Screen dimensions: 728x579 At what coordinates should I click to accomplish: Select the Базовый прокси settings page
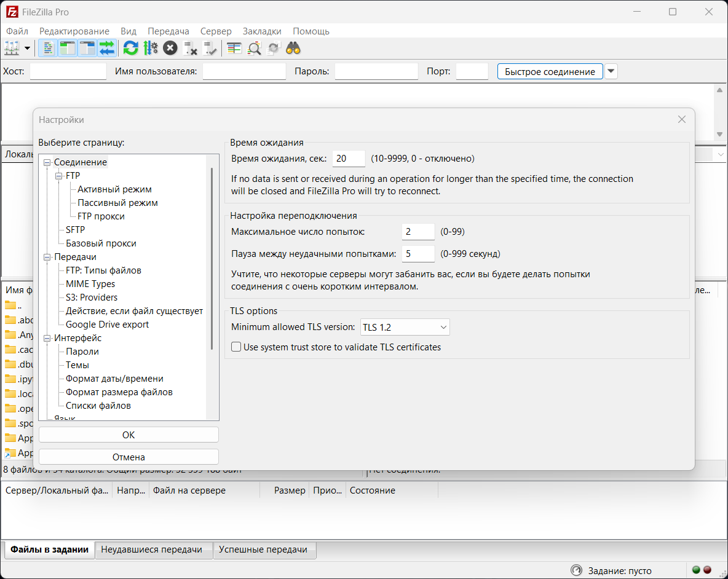click(101, 243)
